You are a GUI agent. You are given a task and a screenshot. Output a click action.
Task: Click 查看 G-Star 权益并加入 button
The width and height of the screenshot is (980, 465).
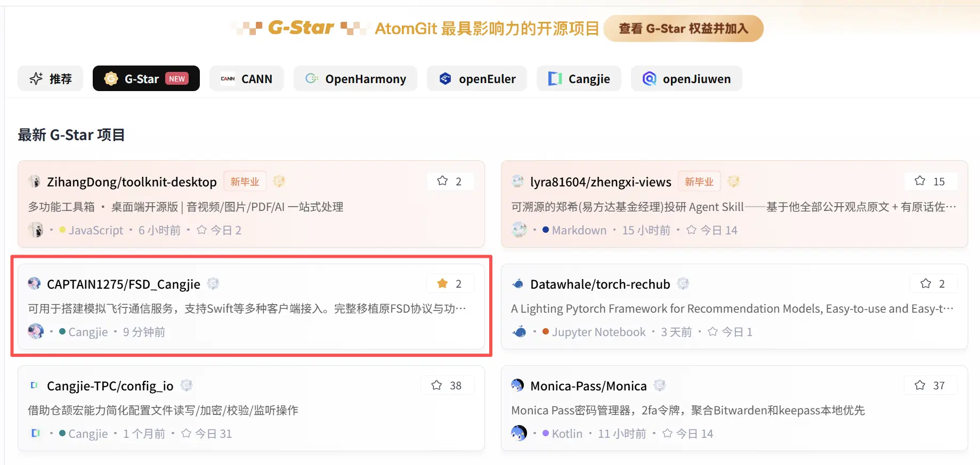click(684, 29)
